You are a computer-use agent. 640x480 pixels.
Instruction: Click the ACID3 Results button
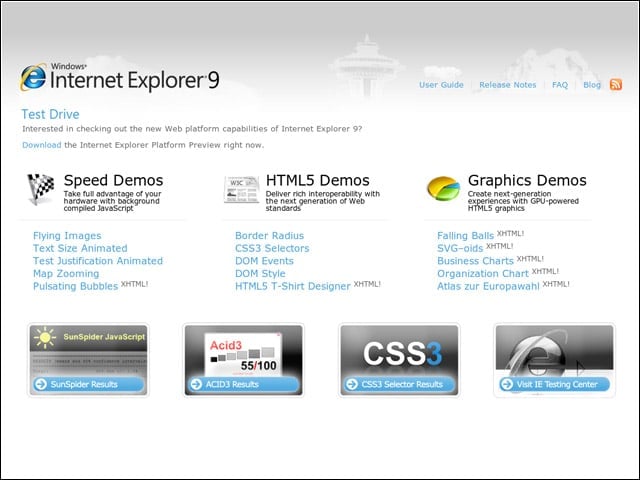[244, 384]
